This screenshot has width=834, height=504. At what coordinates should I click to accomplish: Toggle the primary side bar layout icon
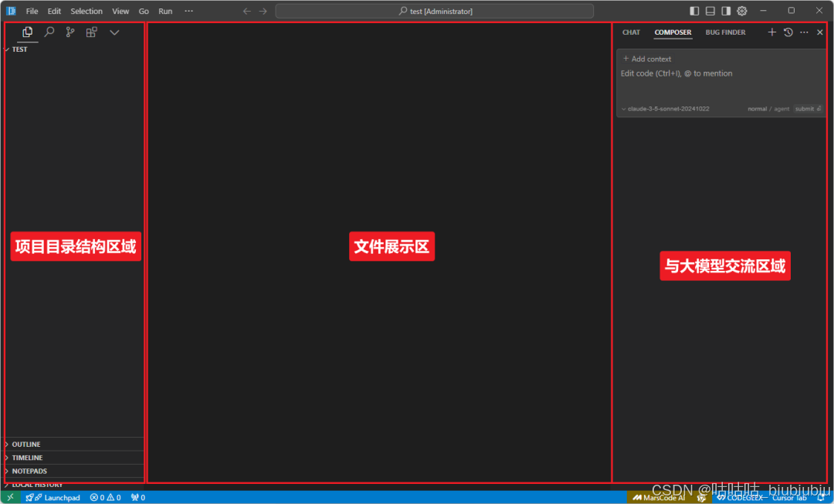tap(694, 11)
